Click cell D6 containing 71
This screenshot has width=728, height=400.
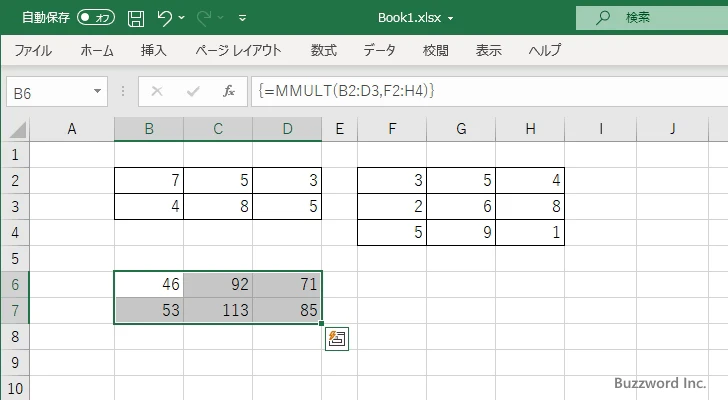pyautogui.click(x=287, y=284)
